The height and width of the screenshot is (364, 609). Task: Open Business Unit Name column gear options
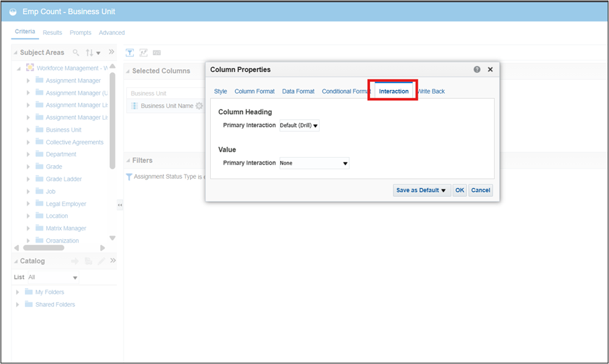click(199, 106)
